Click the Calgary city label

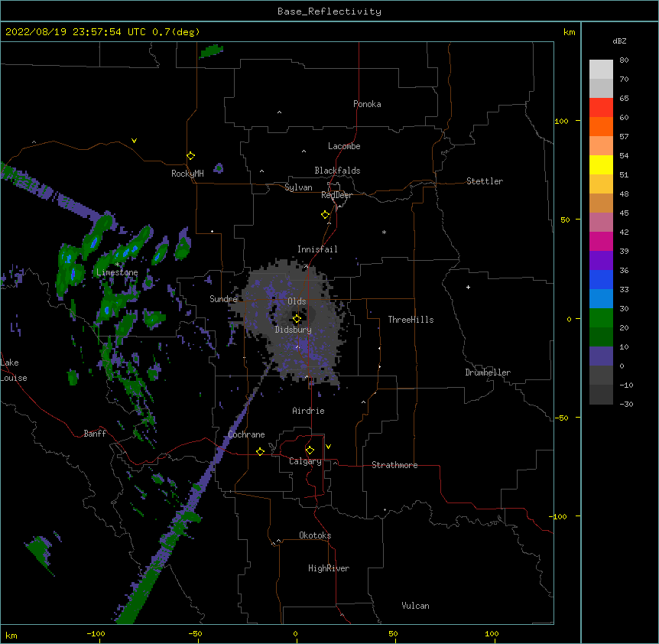point(305,461)
